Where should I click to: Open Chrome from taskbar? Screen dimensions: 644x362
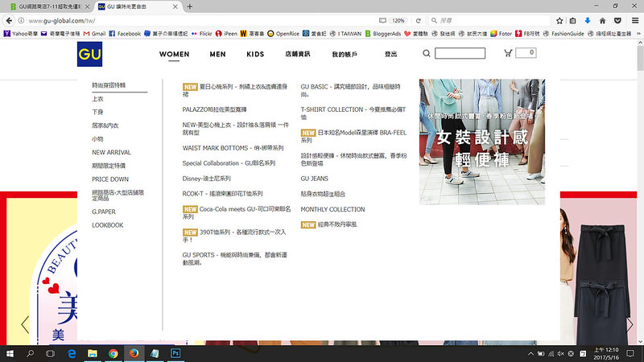click(x=114, y=353)
